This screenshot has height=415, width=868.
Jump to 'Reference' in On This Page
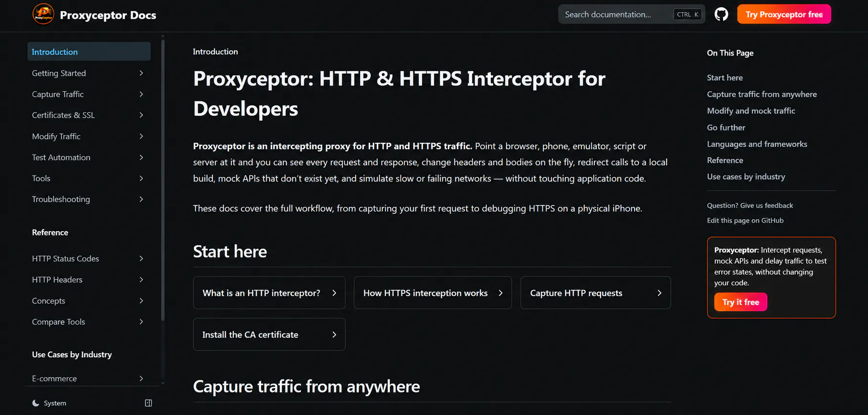(725, 160)
